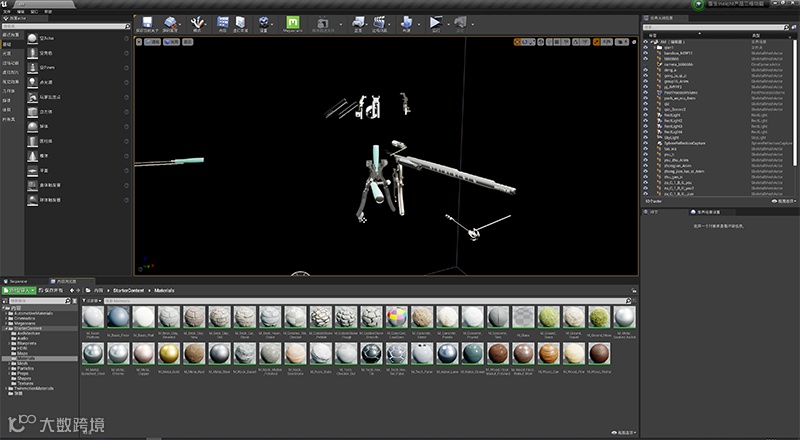Open the Content toolbar grid icon
This screenshot has width=800, height=440.
coord(222,22)
